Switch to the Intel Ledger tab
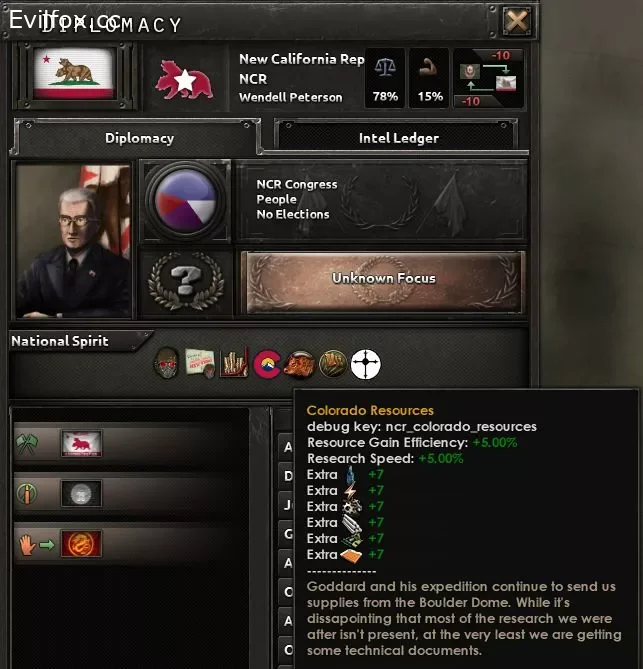 coord(399,138)
